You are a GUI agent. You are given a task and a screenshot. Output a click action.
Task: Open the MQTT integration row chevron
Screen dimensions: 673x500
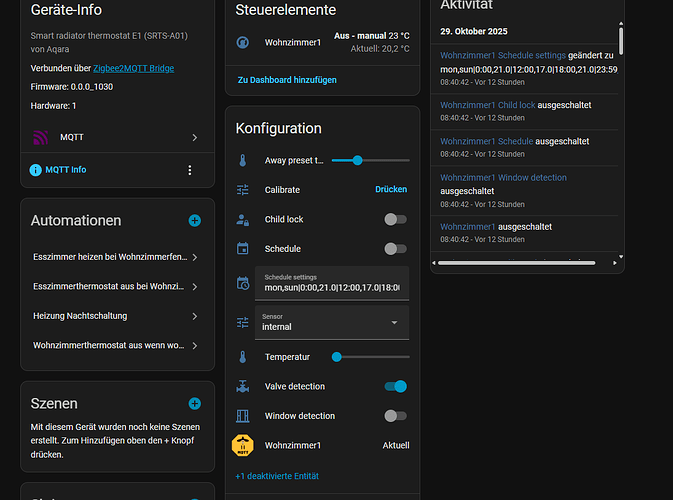(x=194, y=137)
